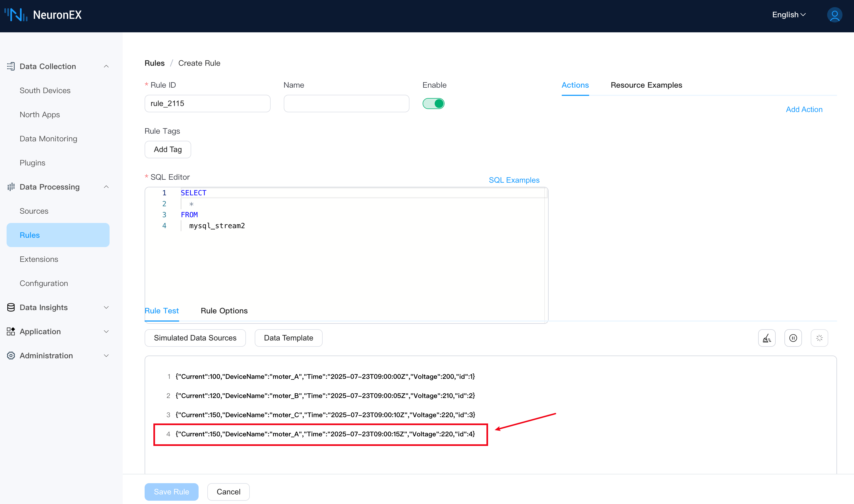Open Sources in the sidebar

click(x=34, y=211)
